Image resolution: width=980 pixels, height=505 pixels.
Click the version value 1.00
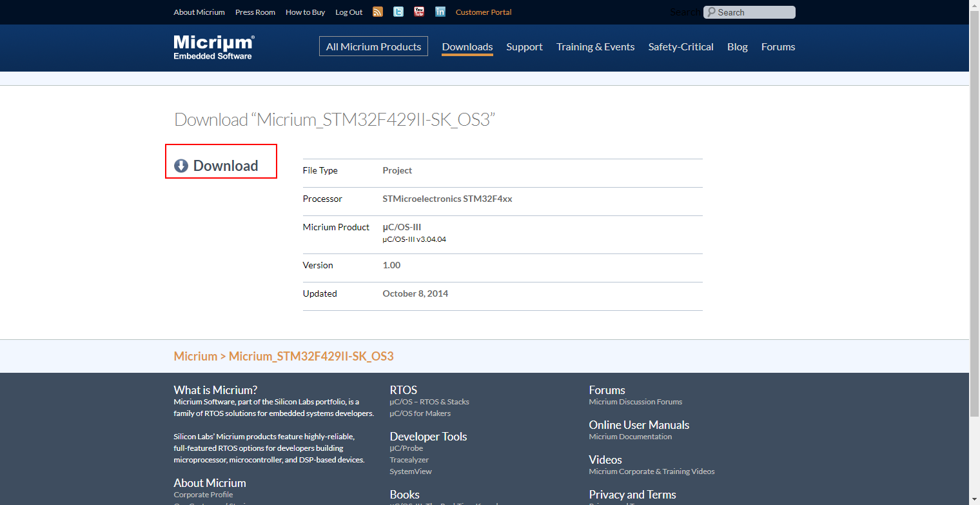pos(391,265)
